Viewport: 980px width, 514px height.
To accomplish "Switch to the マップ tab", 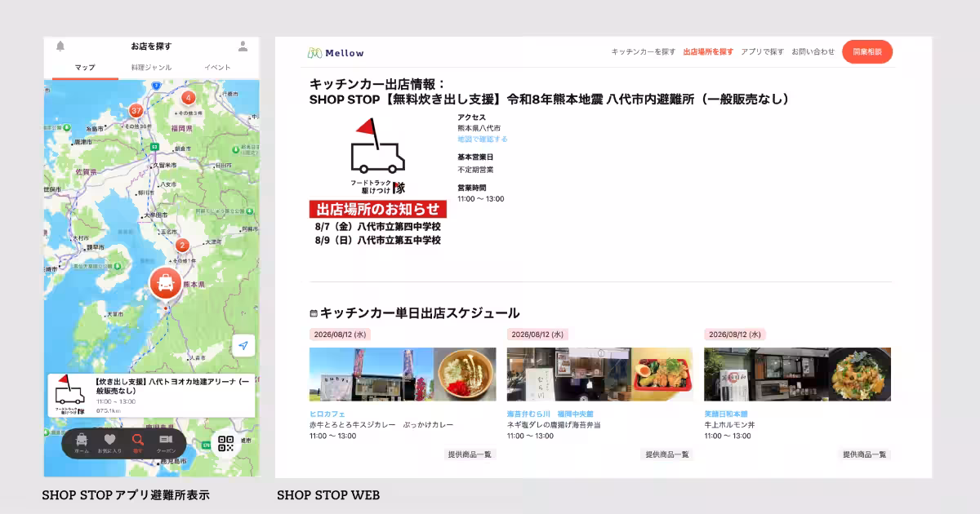I will click(x=85, y=68).
